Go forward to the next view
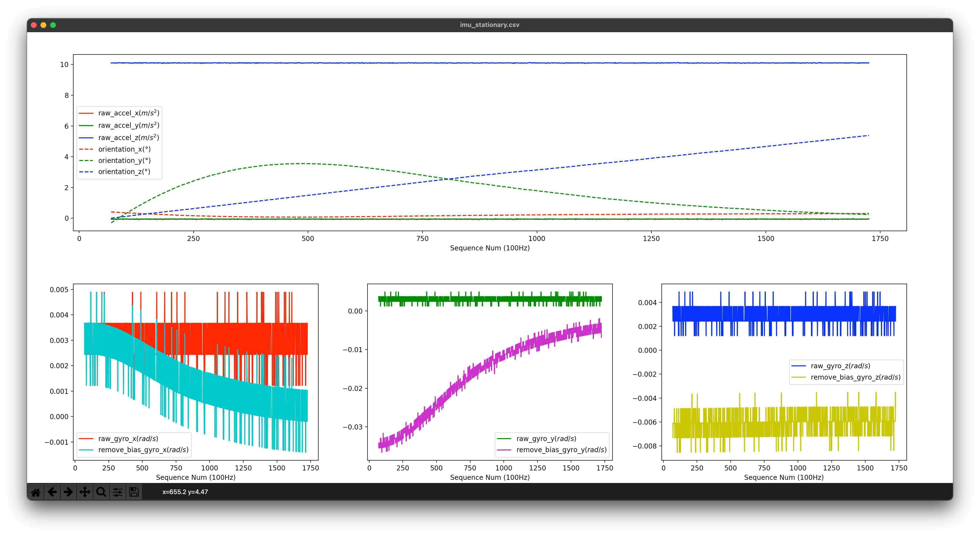This screenshot has width=980, height=536. click(x=68, y=492)
